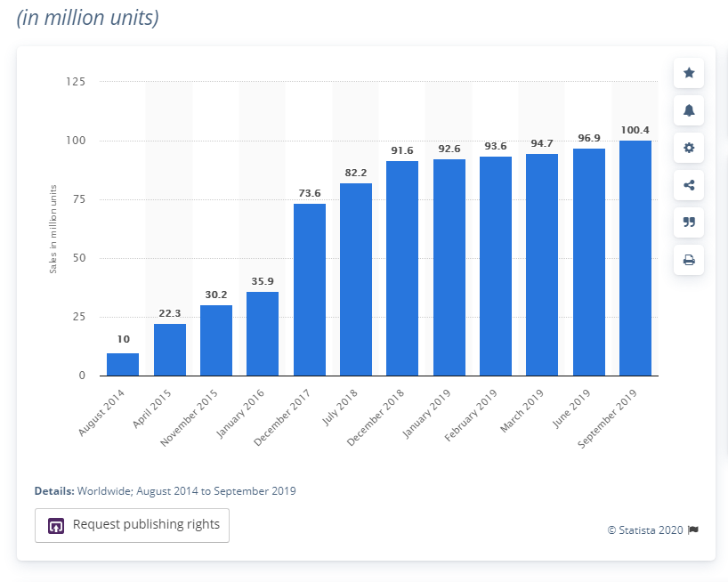Open chart settings gear icon
Viewport: 728px width, 582px height.
point(688,148)
